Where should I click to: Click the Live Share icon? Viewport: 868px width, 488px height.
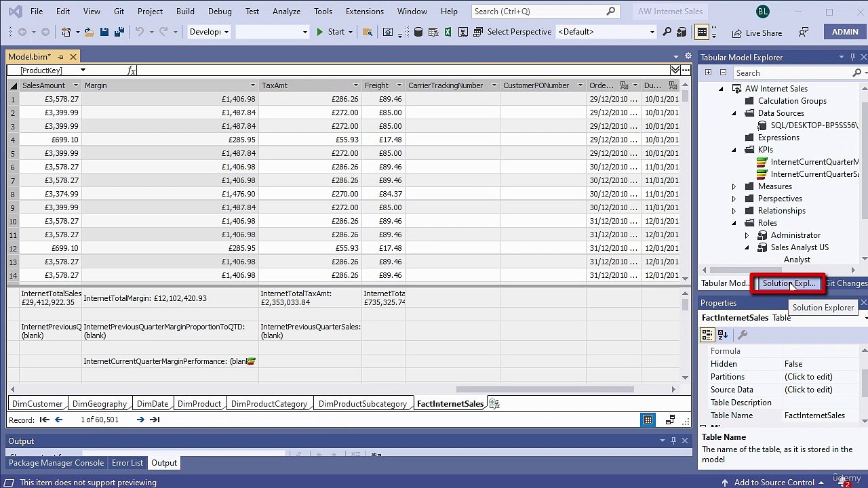click(x=757, y=33)
